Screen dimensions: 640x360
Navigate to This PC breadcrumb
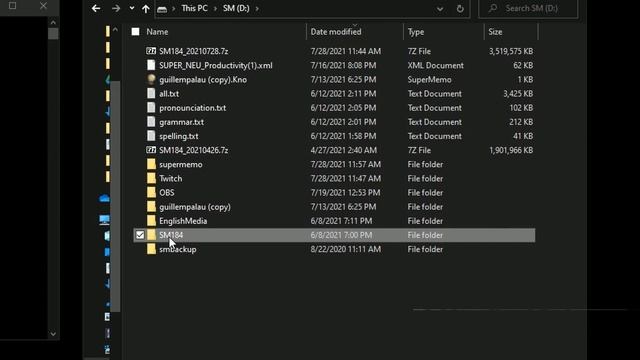[194, 8]
